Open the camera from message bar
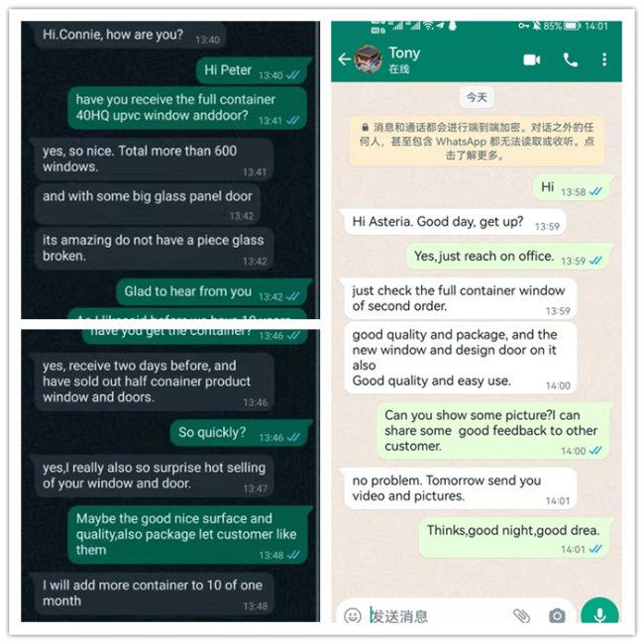The width and height of the screenshot is (644, 644). 557,615
